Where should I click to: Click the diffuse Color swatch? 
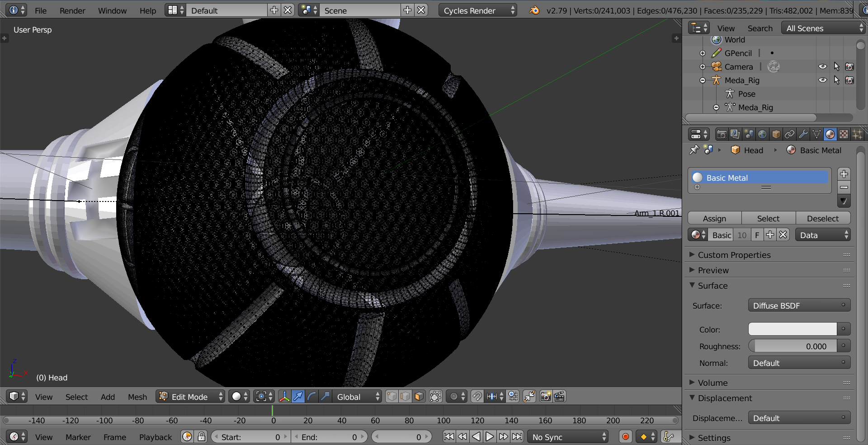tap(793, 329)
